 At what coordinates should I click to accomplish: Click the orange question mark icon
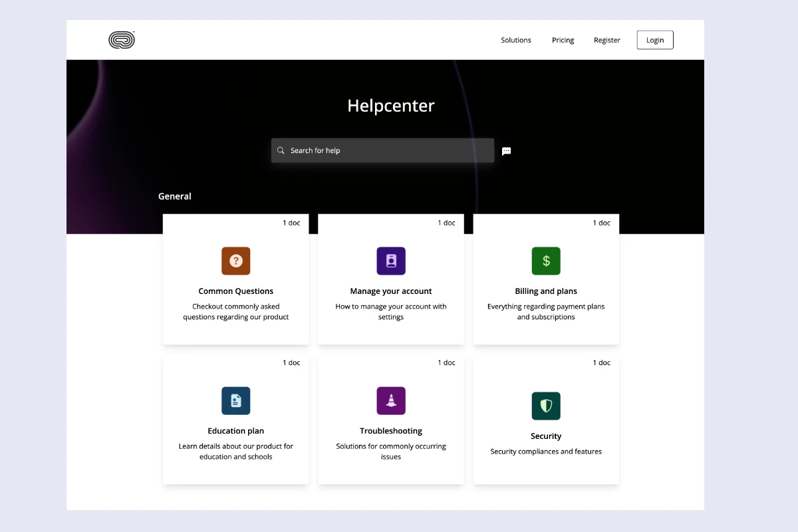coord(236,261)
